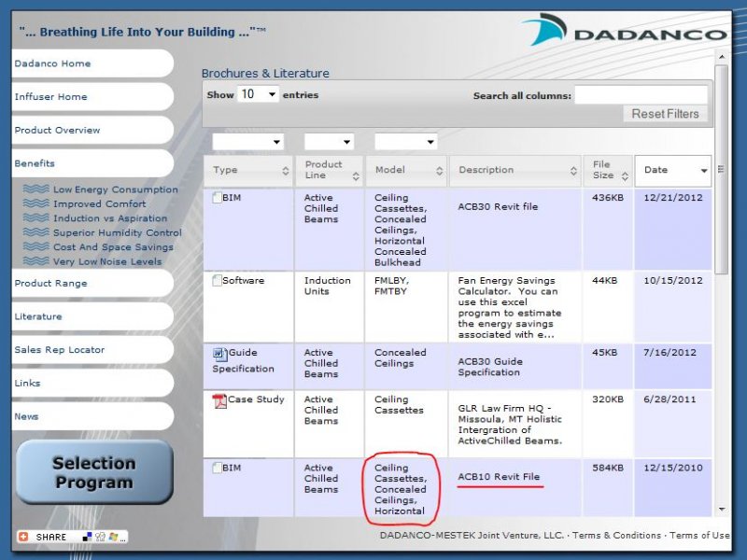Sort table by Date column
Viewport: 747px width, 560px height.
coord(672,171)
